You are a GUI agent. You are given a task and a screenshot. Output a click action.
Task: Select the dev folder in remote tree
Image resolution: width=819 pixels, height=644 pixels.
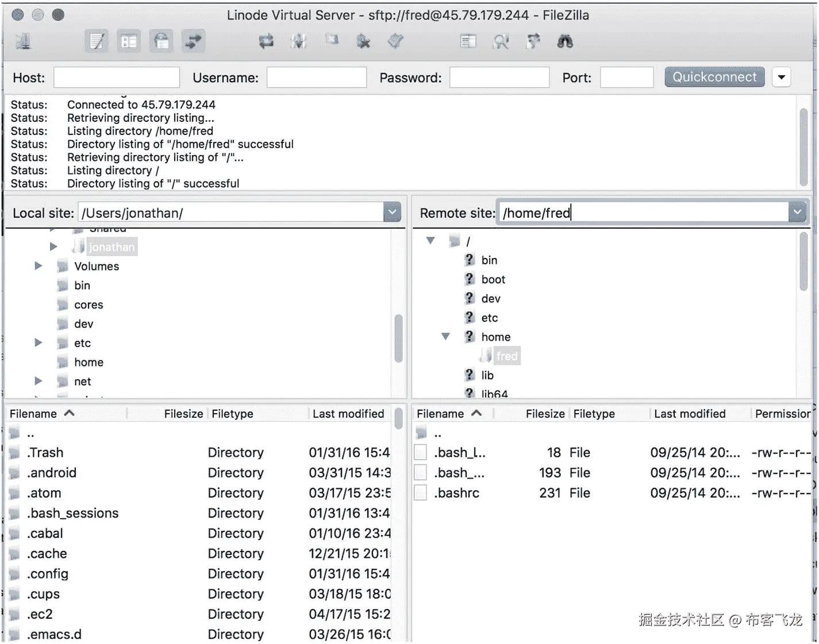pos(490,298)
